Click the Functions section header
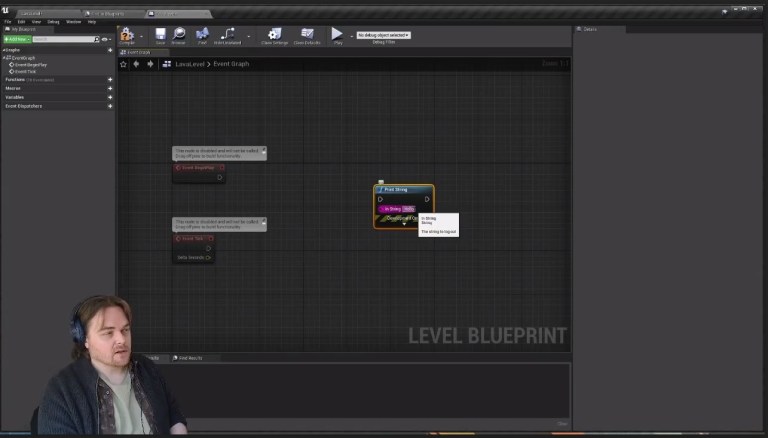This screenshot has height=438, width=768. click(15, 79)
